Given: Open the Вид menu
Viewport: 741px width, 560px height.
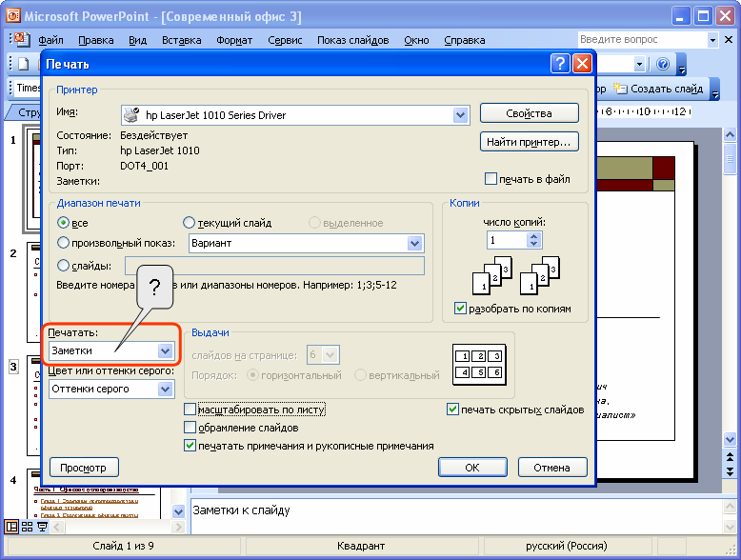Looking at the screenshot, I should pos(137,40).
